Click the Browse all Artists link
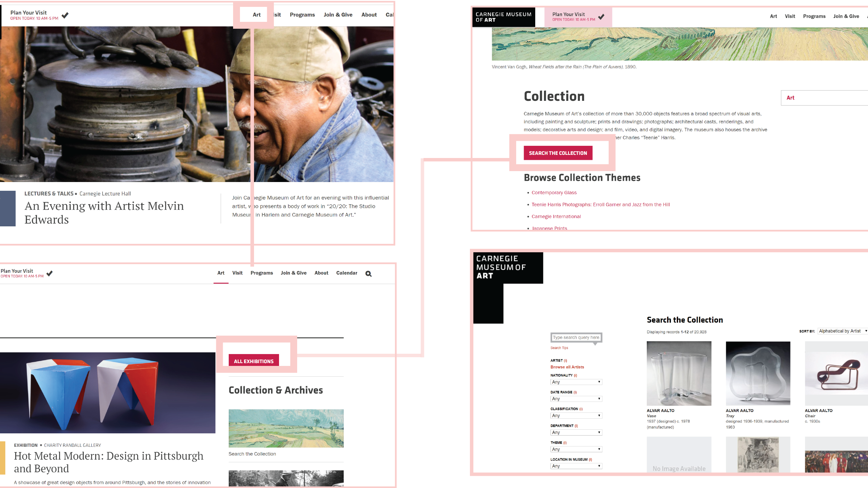Viewport: 868px width, 488px height. point(567,367)
